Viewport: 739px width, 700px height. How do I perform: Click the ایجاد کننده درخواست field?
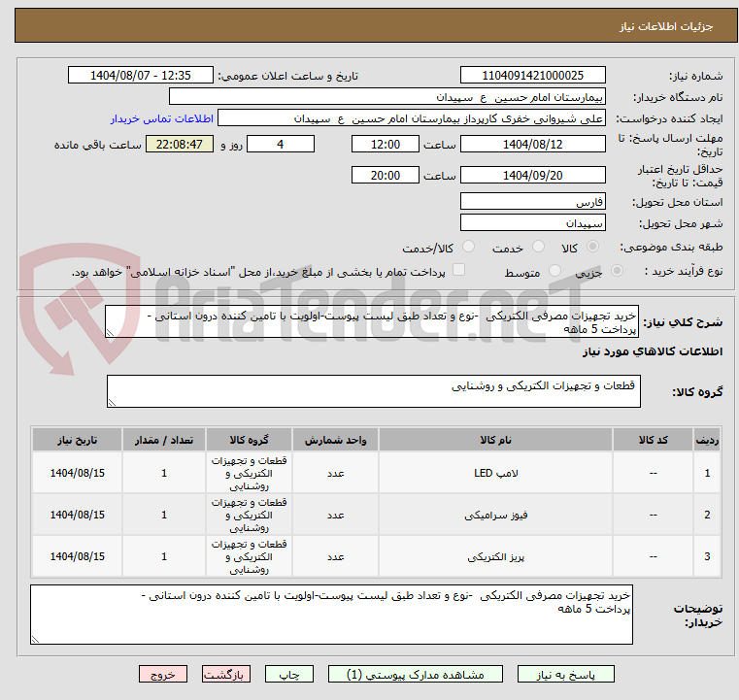pyautogui.click(x=412, y=118)
